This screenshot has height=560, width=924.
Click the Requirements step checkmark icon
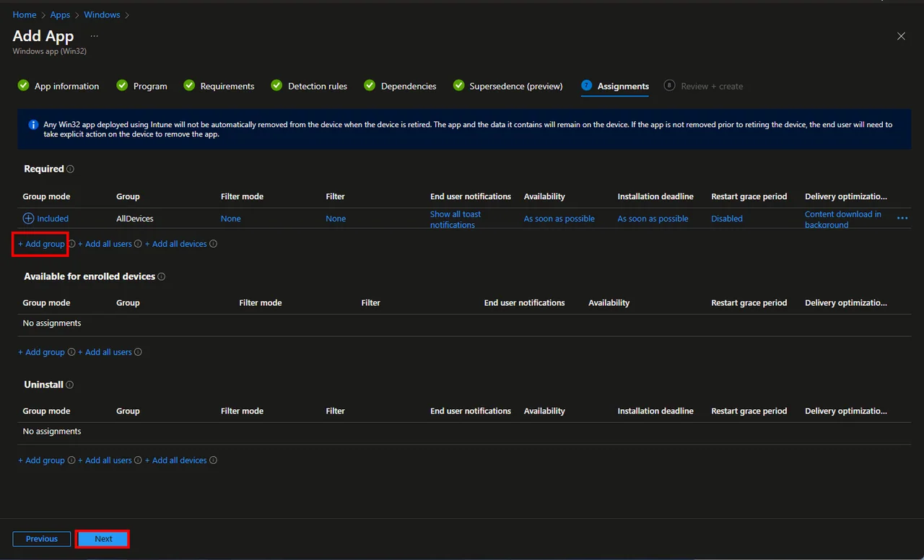pos(189,85)
